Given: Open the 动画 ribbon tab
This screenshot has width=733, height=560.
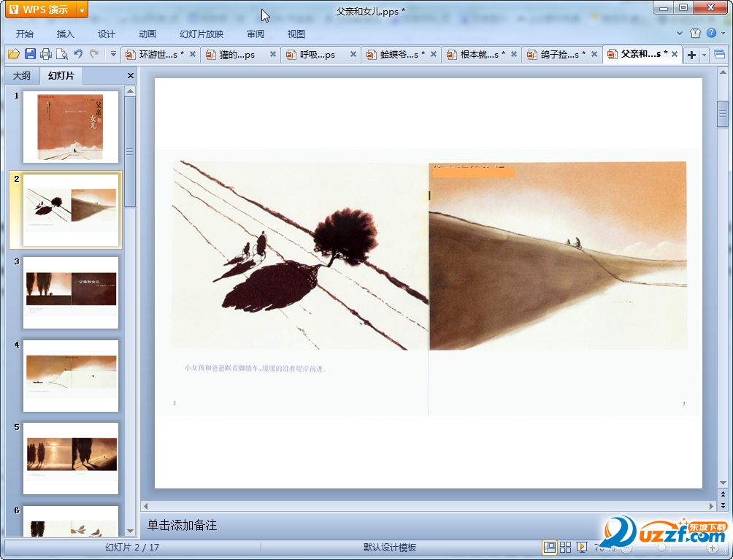Looking at the screenshot, I should coord(147,34).
